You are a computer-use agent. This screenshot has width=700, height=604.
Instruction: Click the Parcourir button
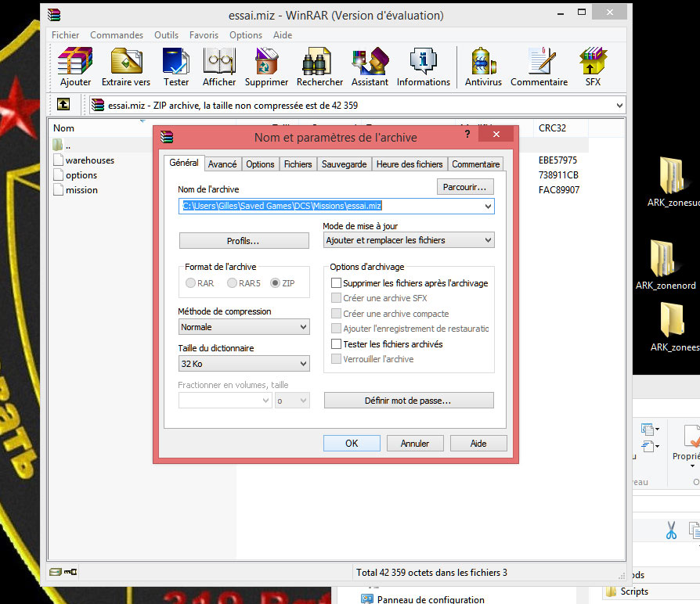coord(465,187)
